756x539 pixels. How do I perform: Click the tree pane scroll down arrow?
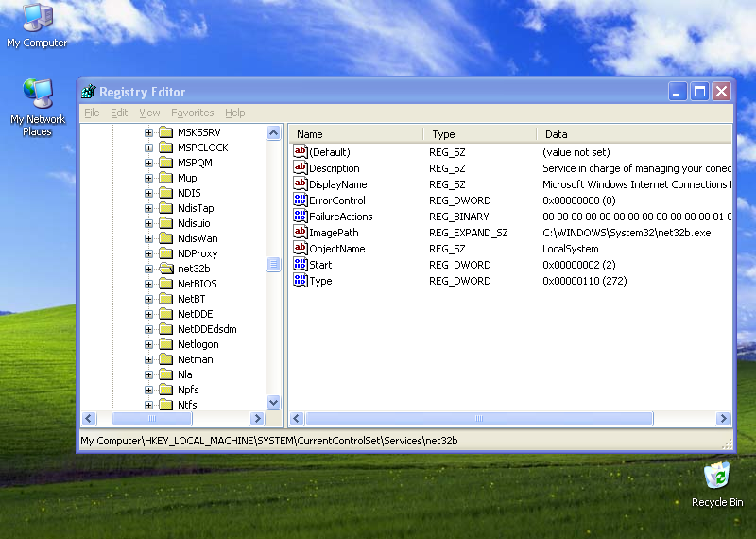[x=273, y=402]
